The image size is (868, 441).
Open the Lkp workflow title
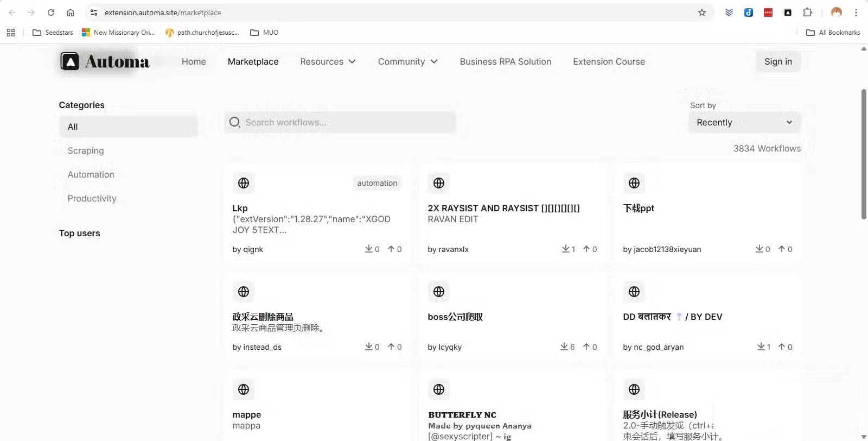pos(240,208)
